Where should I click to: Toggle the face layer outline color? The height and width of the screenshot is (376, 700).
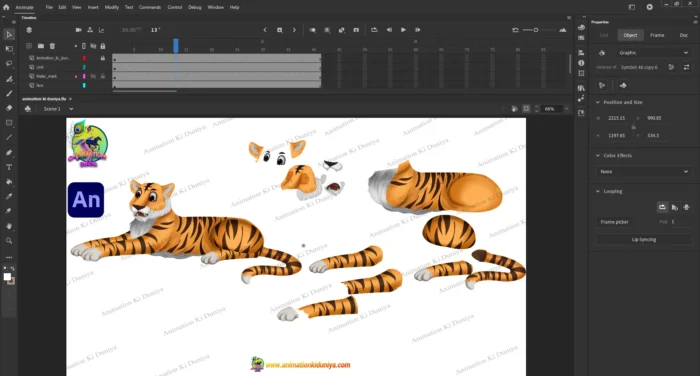(x=84, y=85)
